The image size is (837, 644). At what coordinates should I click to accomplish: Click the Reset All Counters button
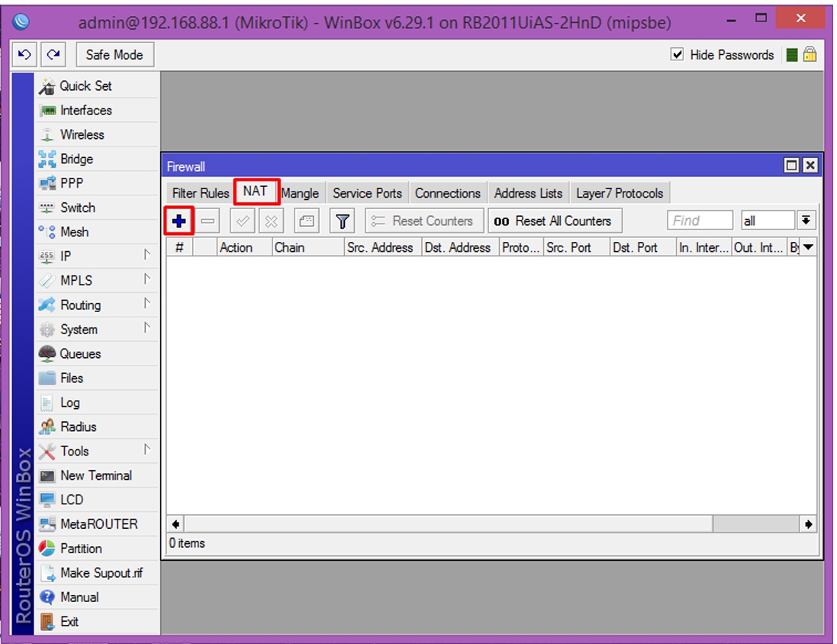point(555,221)
